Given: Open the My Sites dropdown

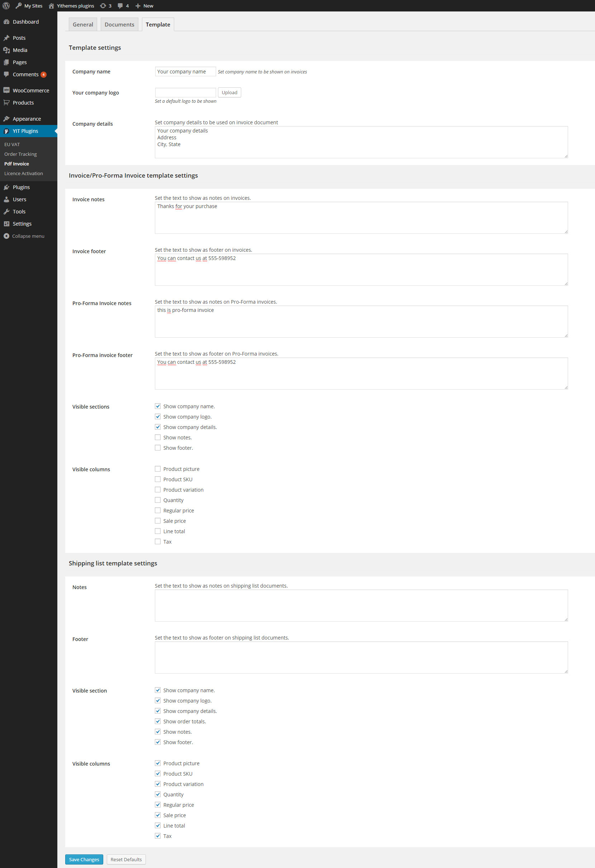Looking at the screenshot, I should (x=29, y=6).
